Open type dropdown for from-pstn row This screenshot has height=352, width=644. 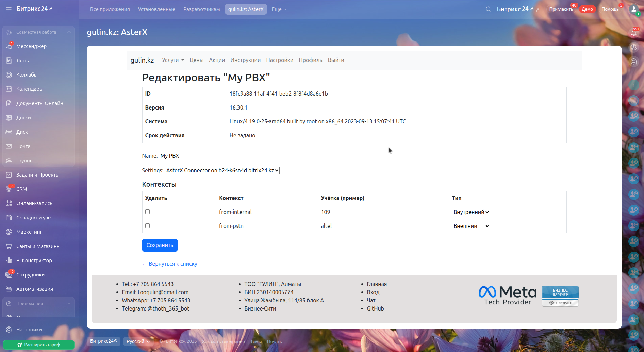[x=470, y=226]
